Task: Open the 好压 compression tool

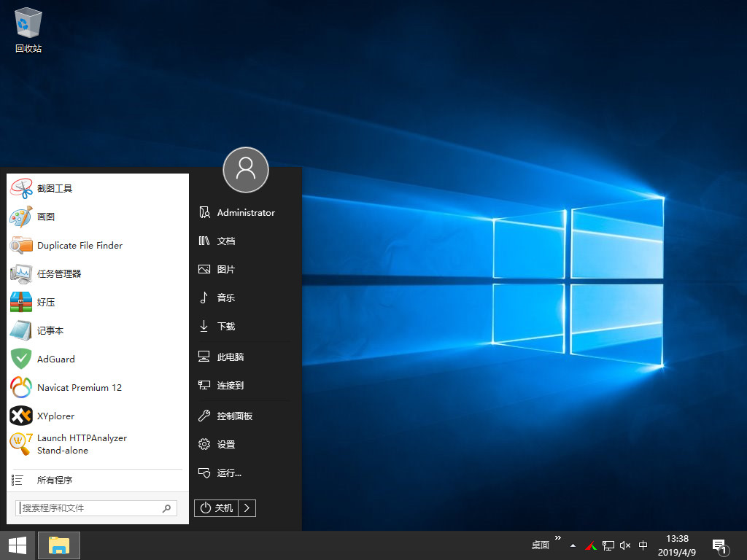Action: pyautogui.click(x=46, y=302)
